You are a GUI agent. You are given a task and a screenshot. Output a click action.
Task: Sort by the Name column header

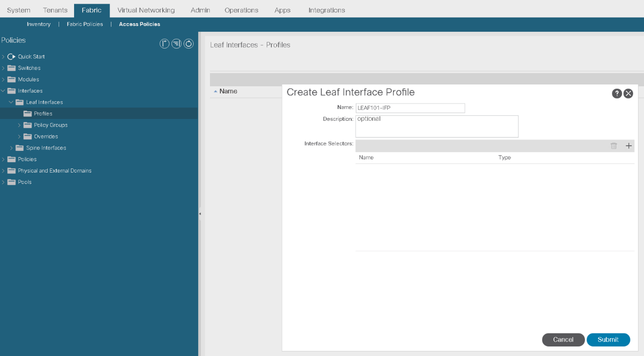click(228, 91)
